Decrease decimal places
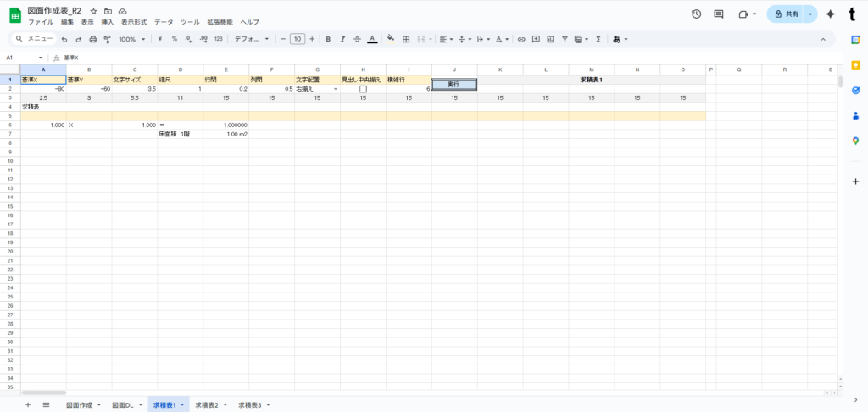 pyautogui.click(x=189, y=39)
